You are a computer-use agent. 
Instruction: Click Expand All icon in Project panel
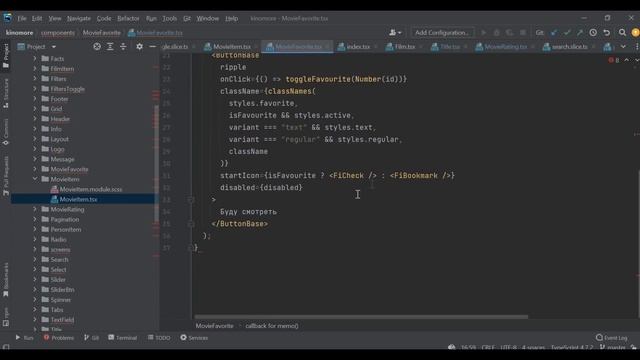(110, 47)
